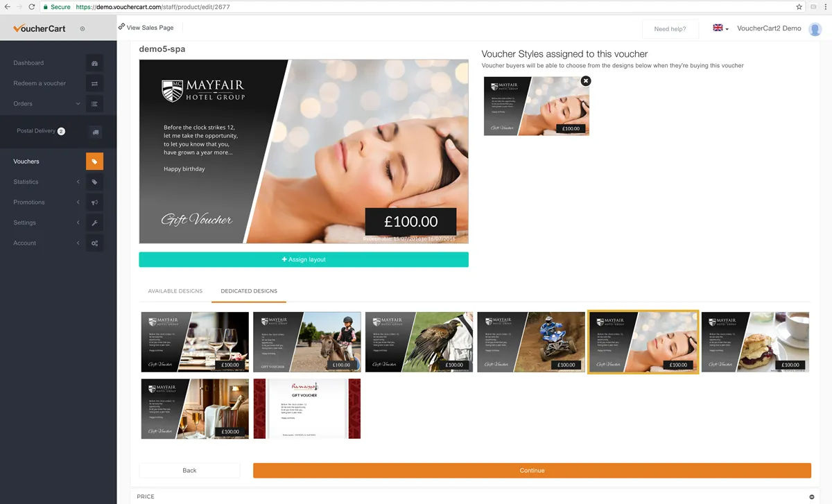
Task: Click the assigned spa voucher style thumbnail
Action: click(x=537, y=105)
